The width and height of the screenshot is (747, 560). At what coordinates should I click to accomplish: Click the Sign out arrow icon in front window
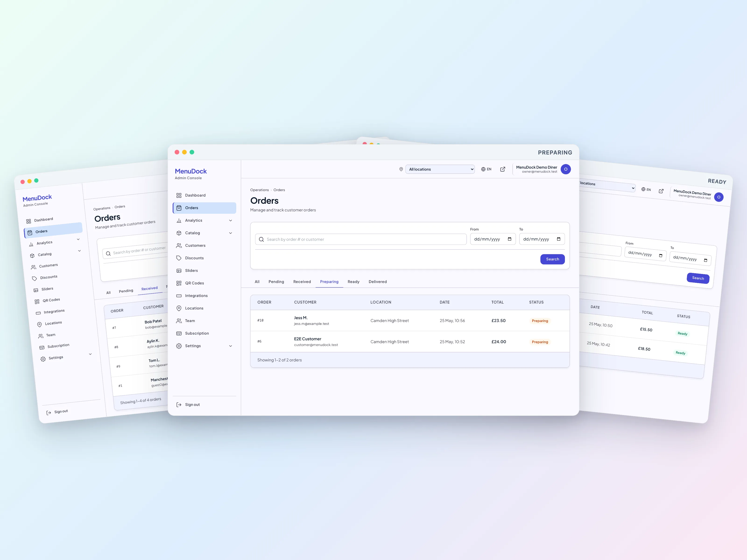(x=179, y=404)
